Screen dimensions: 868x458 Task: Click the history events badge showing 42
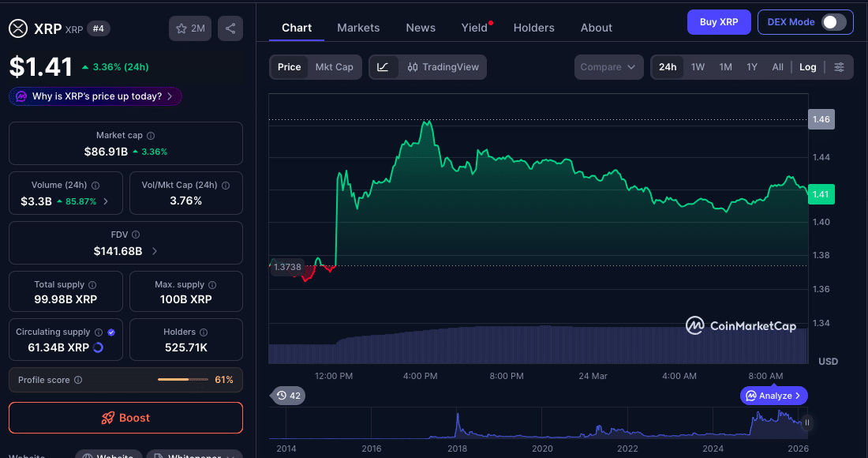[288, 396]
